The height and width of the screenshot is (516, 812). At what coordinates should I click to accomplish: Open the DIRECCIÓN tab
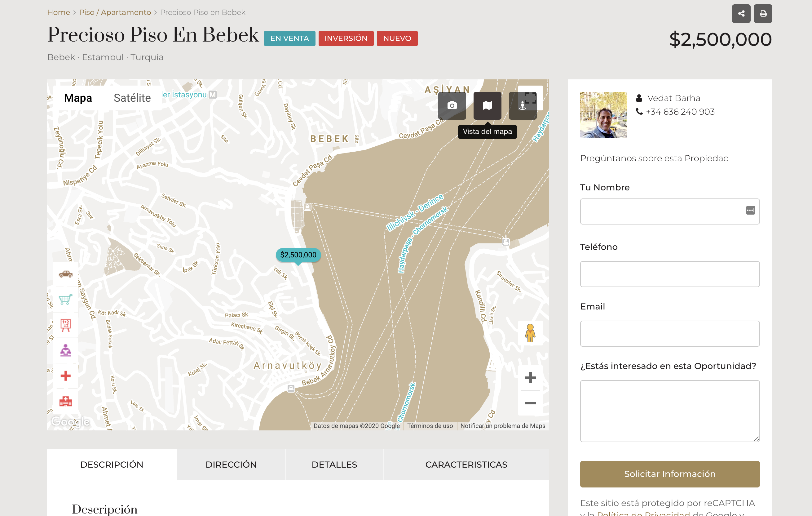point(231,464)
